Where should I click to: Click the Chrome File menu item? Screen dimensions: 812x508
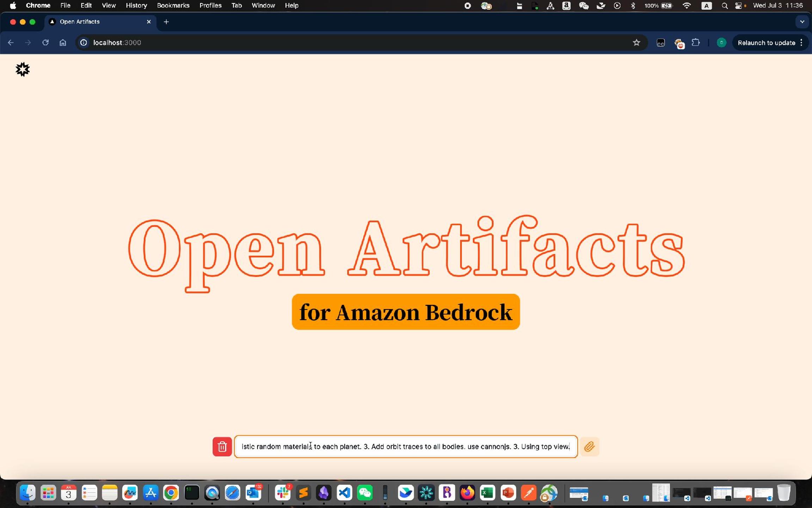click(65, 5)
